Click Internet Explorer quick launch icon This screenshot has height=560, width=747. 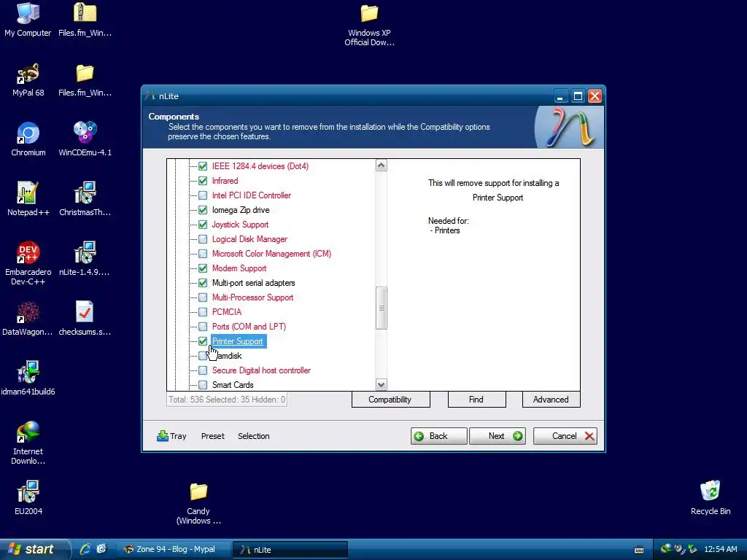click(x=85, y=549)
